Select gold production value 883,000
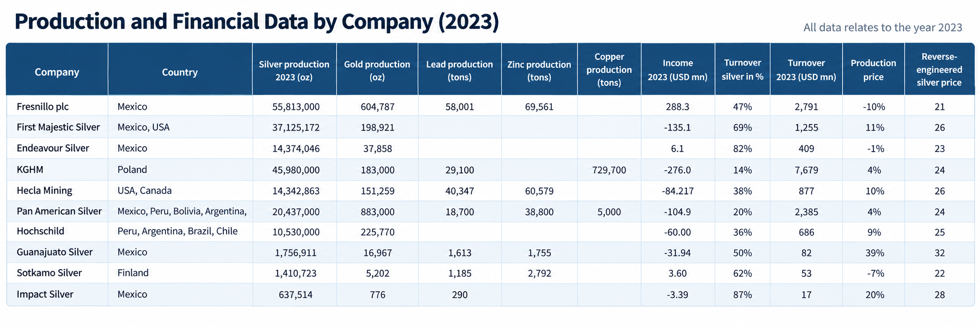Screen dimensions: 980x327 pyautogui.click(x=378, y=212)
